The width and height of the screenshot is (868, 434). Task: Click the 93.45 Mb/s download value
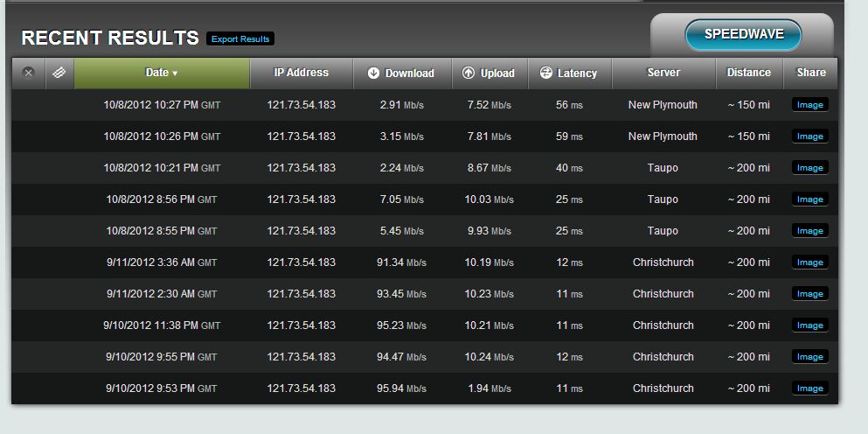402,294
